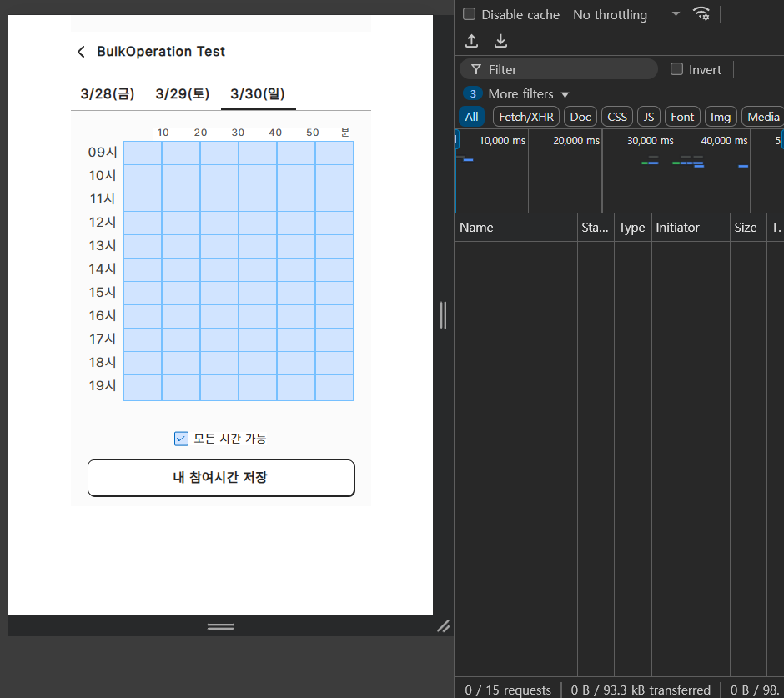This screenshot has width=784, height=698.
Task: Click the export HAR download icon
Action: (x=500, y=41)
